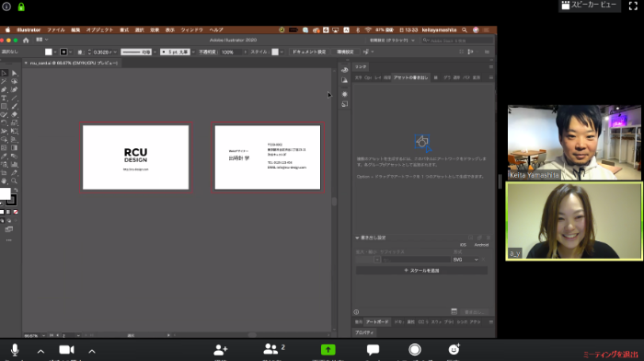This screenshot has width=644, height=361.
Task: Click the white fill color swatch
Action: tap(5, 193)
